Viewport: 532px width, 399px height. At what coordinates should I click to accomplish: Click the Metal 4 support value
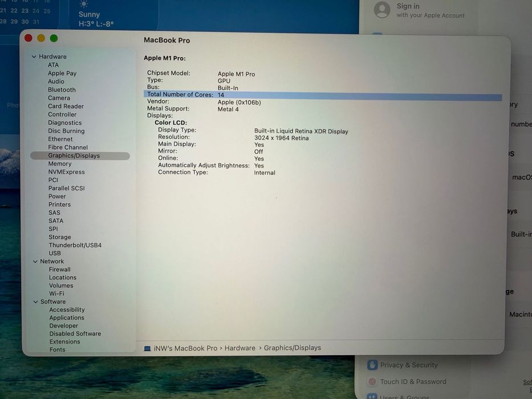coord(228,109)
